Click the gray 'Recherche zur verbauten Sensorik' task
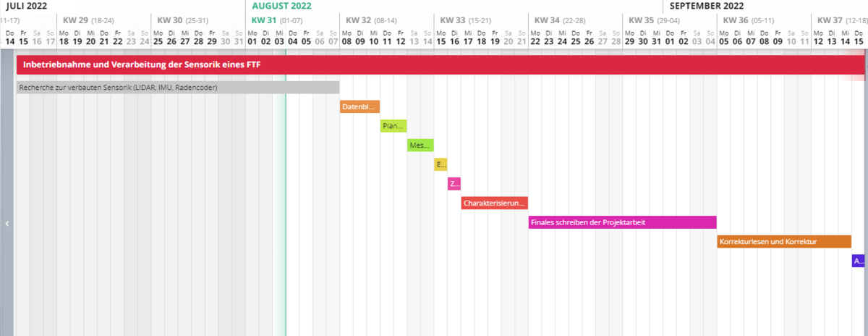 pyautogui.click(x=177, y=88)
